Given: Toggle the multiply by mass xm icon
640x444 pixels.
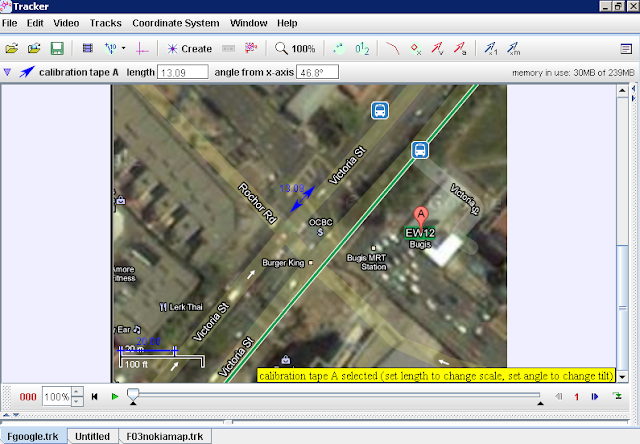Looking at the screenshot, I should click(x=513, y=49).
